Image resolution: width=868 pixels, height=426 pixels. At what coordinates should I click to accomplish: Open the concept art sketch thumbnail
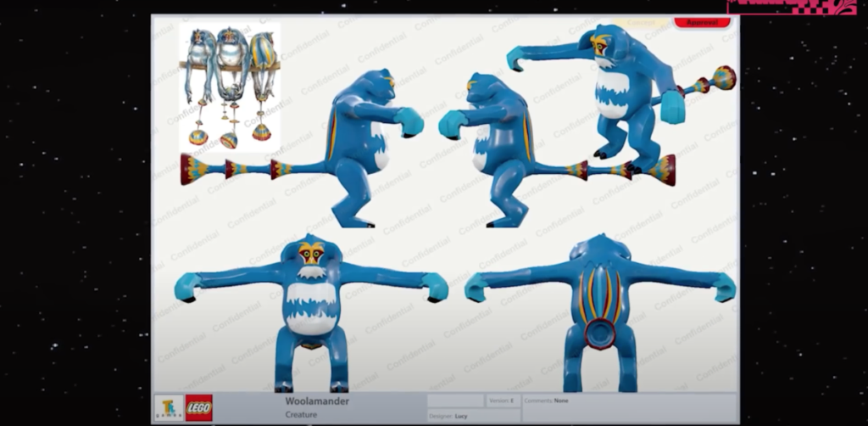point(229,87)
